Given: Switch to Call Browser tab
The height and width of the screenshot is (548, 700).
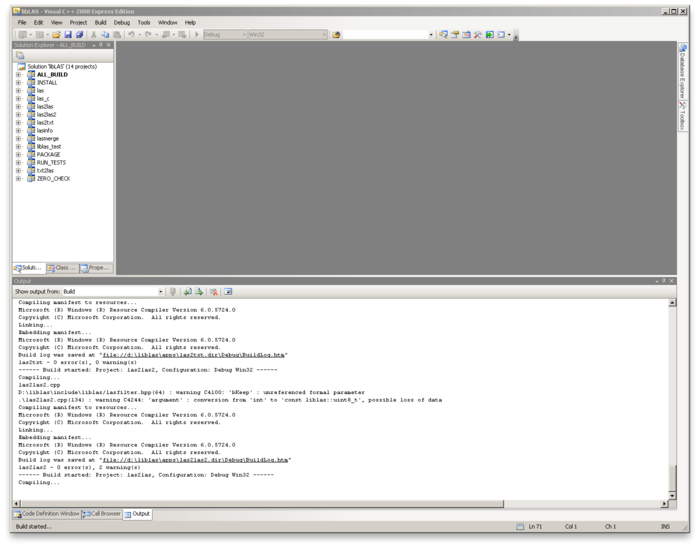Looking at the screenshot, I should point(102,514).
